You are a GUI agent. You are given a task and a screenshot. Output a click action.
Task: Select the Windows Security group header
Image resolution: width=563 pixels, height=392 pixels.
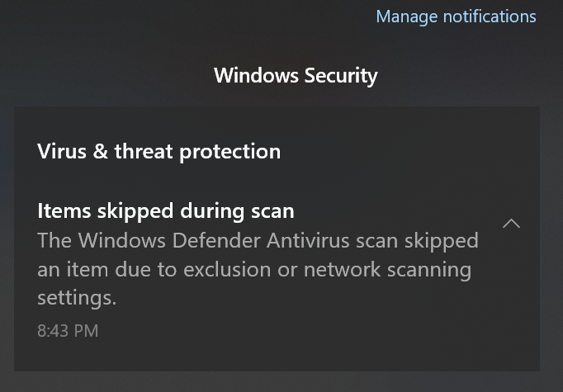(x=296, y=76)
